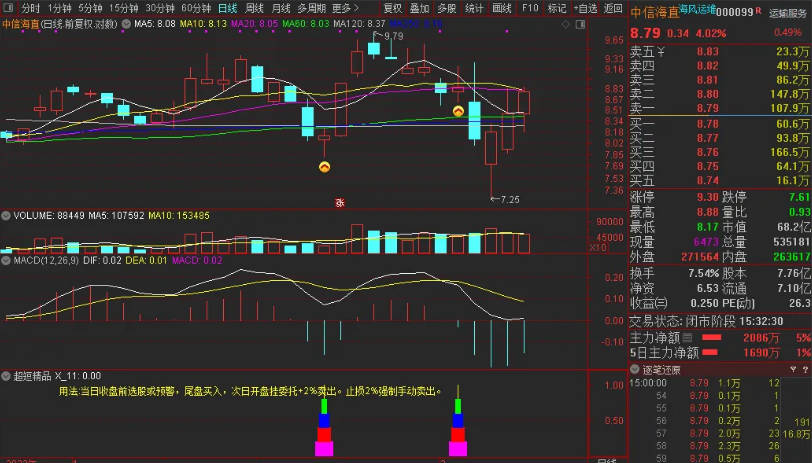Image resolution: width=812 pixels, height=463 pixels.
Task: Select the 日线 daily period
Action: click(228, 8)
